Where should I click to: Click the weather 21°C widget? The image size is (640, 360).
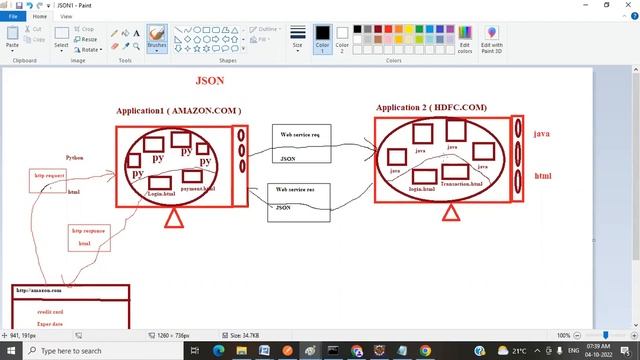click(x=512, y=351)
